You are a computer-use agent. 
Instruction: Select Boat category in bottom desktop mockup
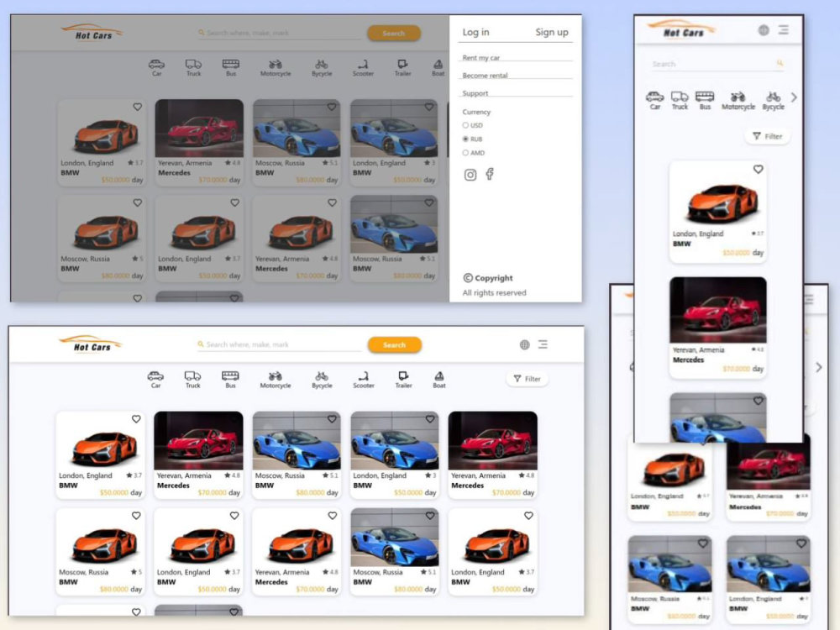[x=439, y=380]
